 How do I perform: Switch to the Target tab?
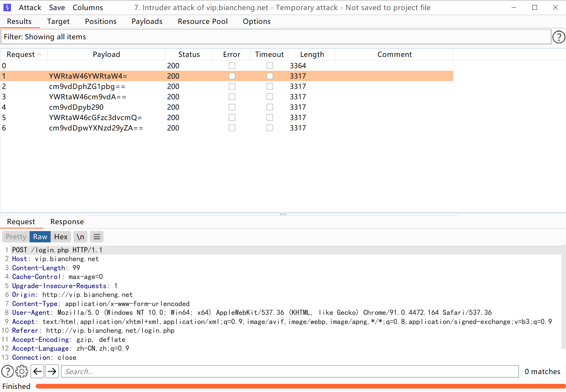(x=58, y=21)
